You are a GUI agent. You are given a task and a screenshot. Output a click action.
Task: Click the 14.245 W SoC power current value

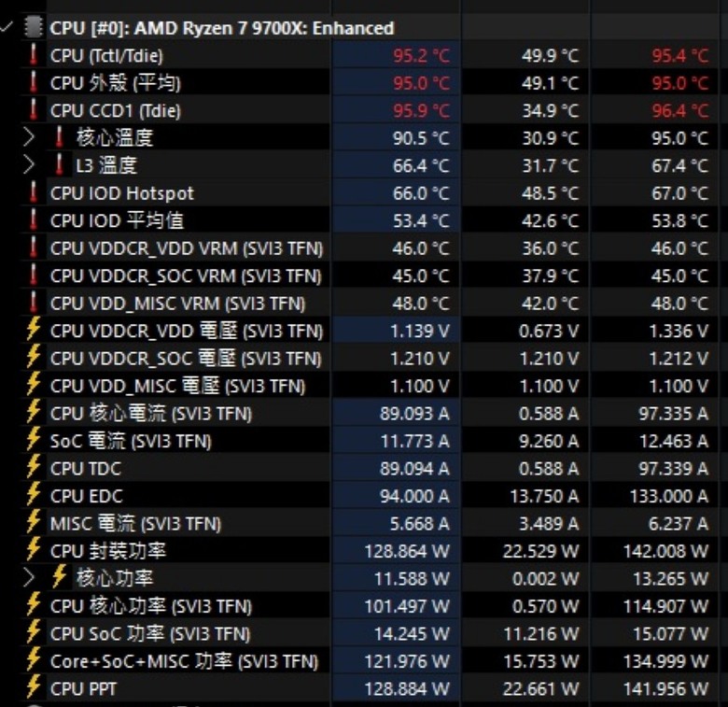412,633
